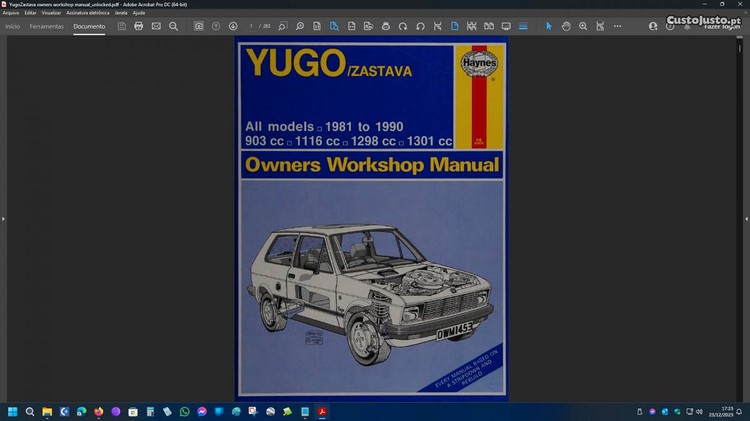
Task: Expand the right tools pane arrow
Action: [746, 218]
